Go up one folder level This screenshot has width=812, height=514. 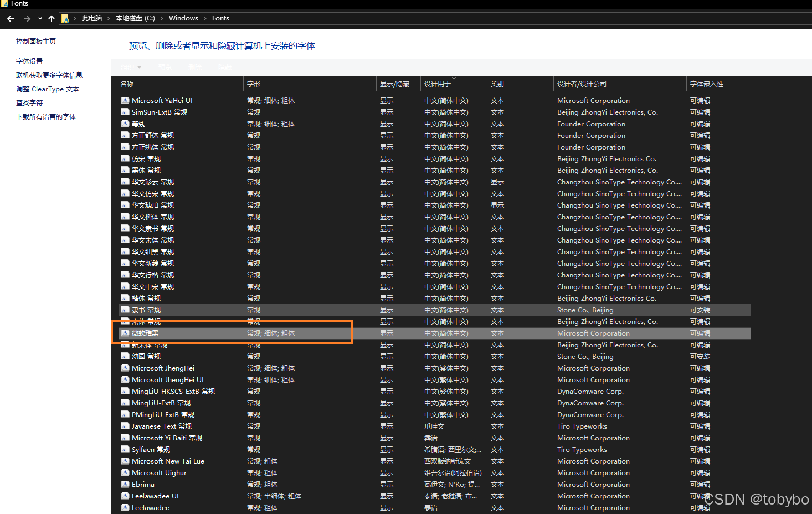(52, 19)
